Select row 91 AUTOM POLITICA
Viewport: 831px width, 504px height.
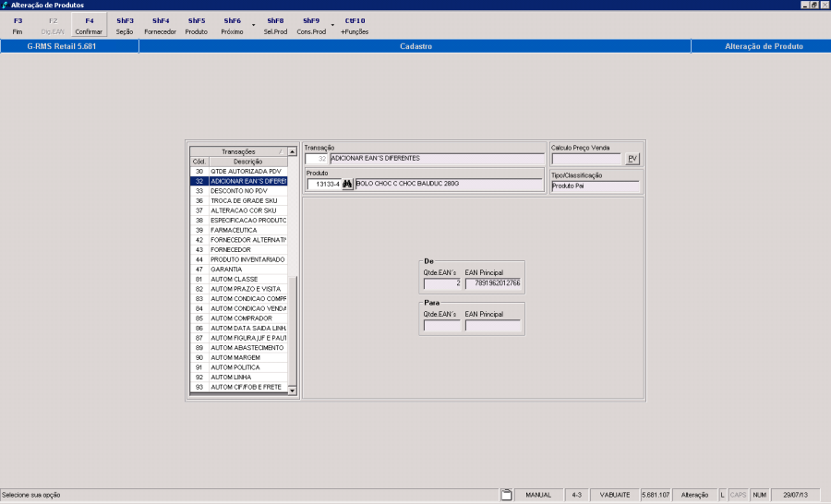[x=238, y=367]
